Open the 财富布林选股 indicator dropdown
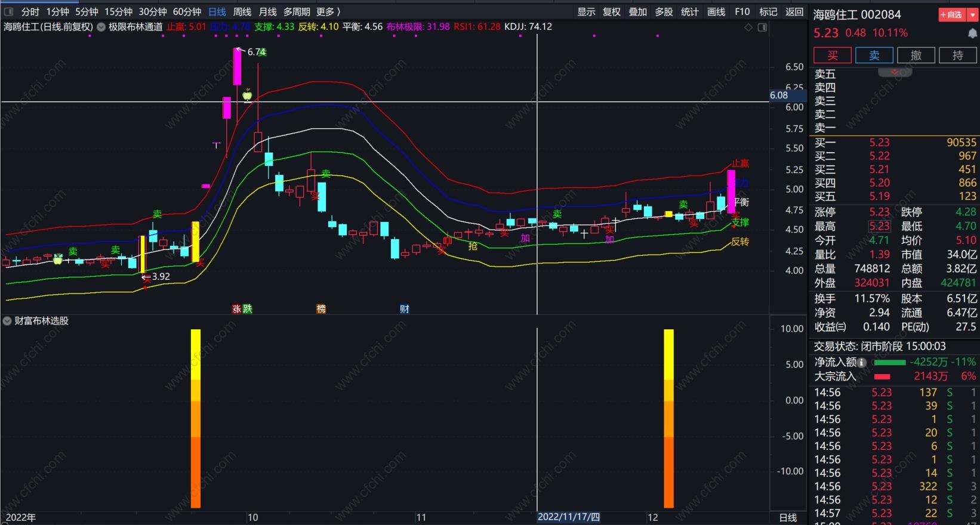 7,321
